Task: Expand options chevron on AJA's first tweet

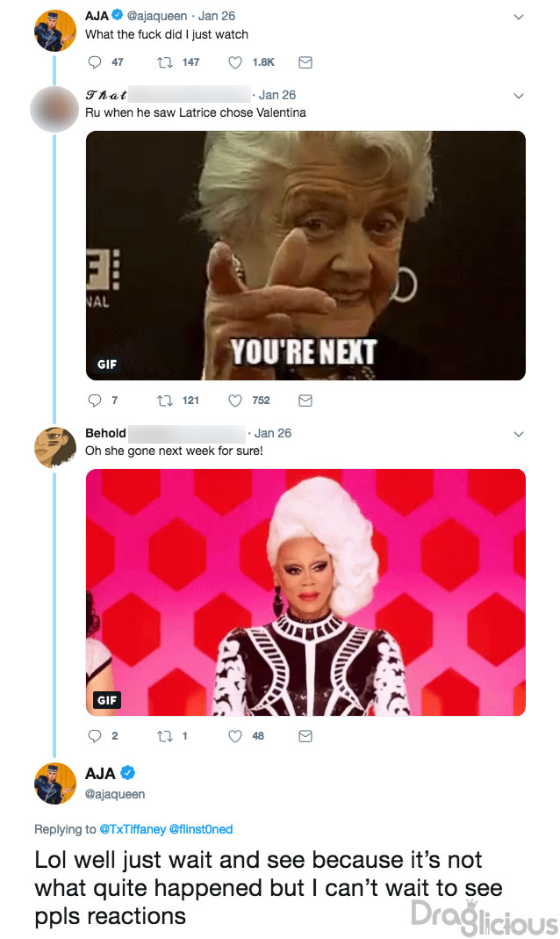Action: pyautogui.click(x=519, y=17)
